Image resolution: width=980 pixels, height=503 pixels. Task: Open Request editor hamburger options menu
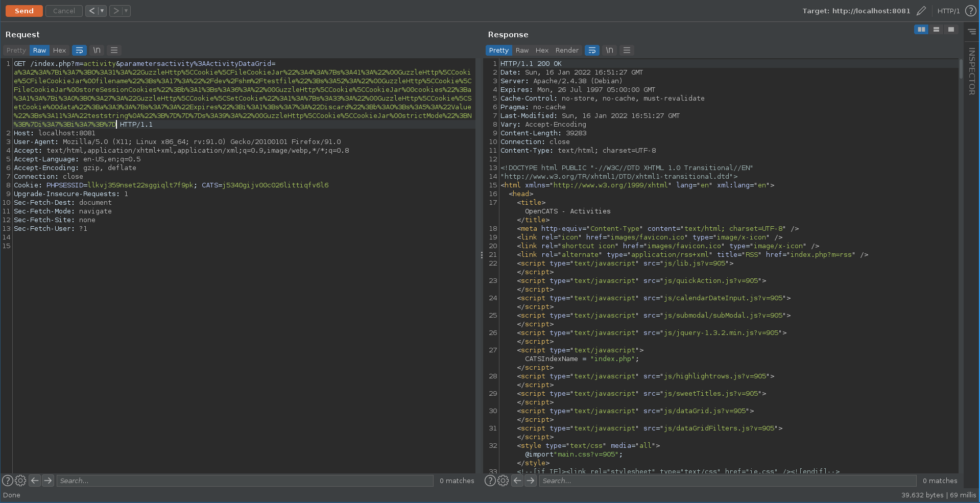[114, 50]
